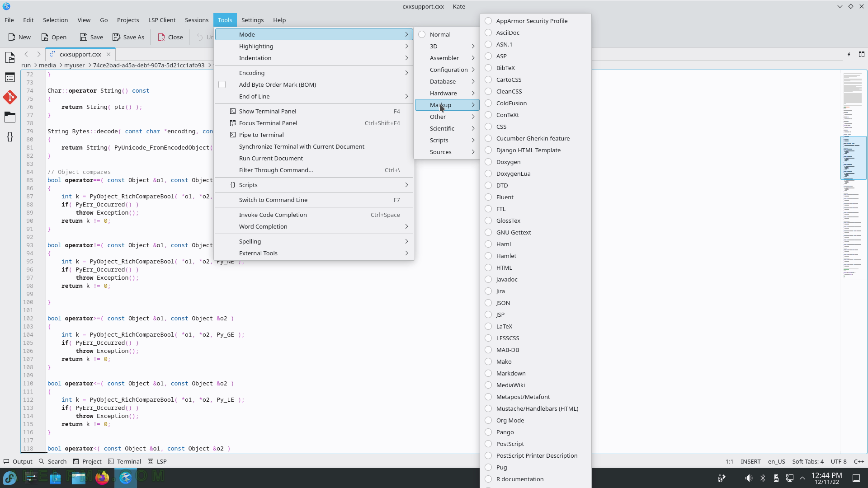Open Firefox from the taskbar
868x488 pixels.
coord(102,478)
